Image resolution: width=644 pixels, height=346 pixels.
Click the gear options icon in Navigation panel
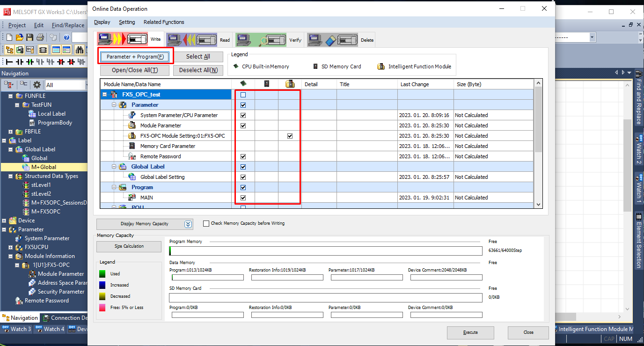37,85
